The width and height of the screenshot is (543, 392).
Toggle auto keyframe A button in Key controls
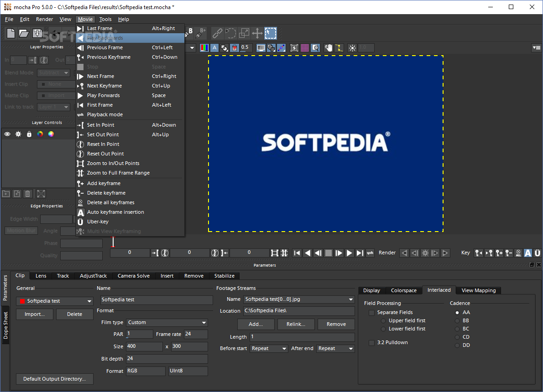528,253
